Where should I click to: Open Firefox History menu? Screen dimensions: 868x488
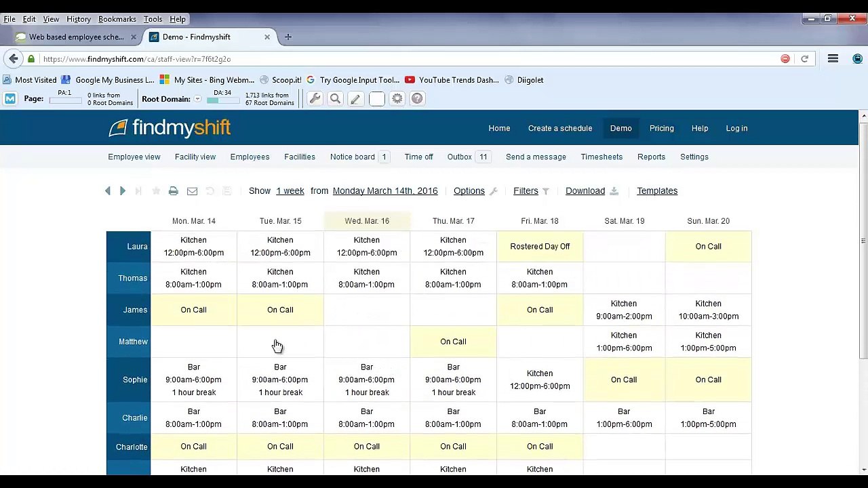[79, 19]
